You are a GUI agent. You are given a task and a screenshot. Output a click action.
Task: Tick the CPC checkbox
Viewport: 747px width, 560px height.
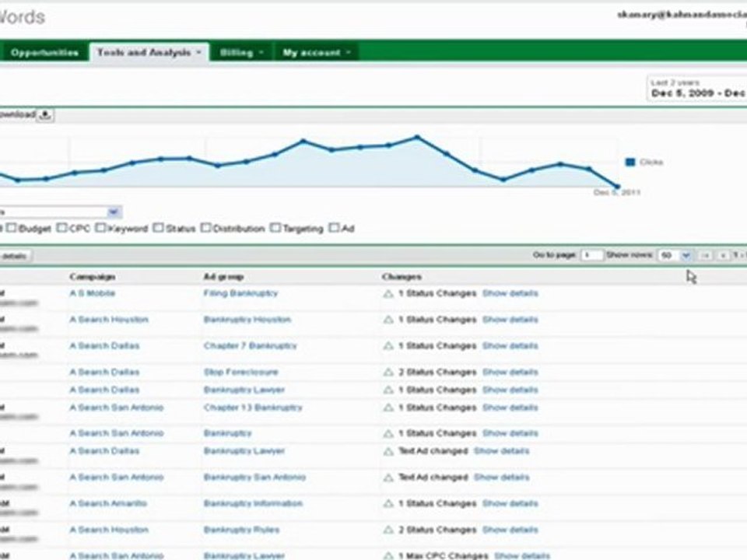pos(61,228)
